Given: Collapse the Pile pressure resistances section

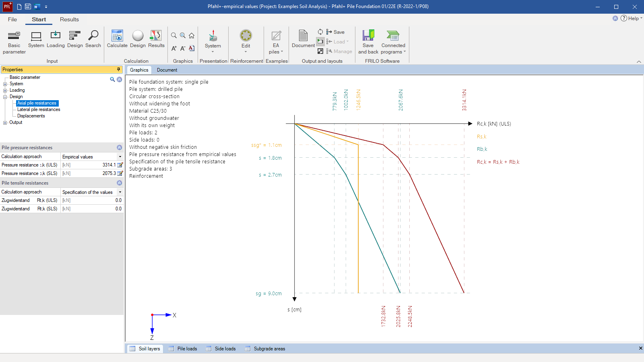Looking at the screenshot, I should click(x=119, y=148).
